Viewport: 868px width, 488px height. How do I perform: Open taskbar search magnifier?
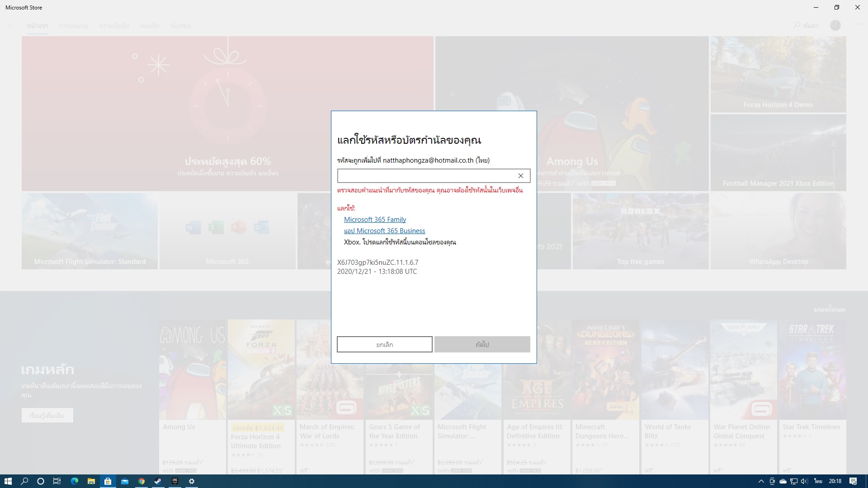(x=24, y=481)
